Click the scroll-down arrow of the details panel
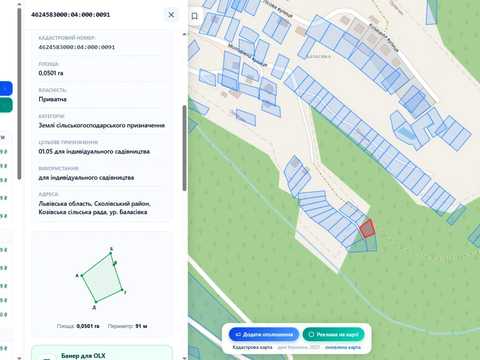 [x=184, y=358]
